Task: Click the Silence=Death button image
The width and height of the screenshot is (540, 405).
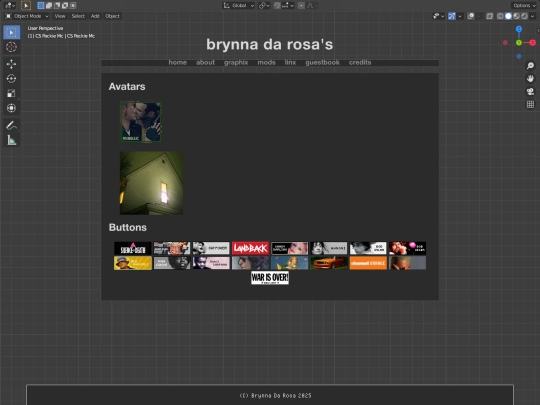Action: (133, 248)
